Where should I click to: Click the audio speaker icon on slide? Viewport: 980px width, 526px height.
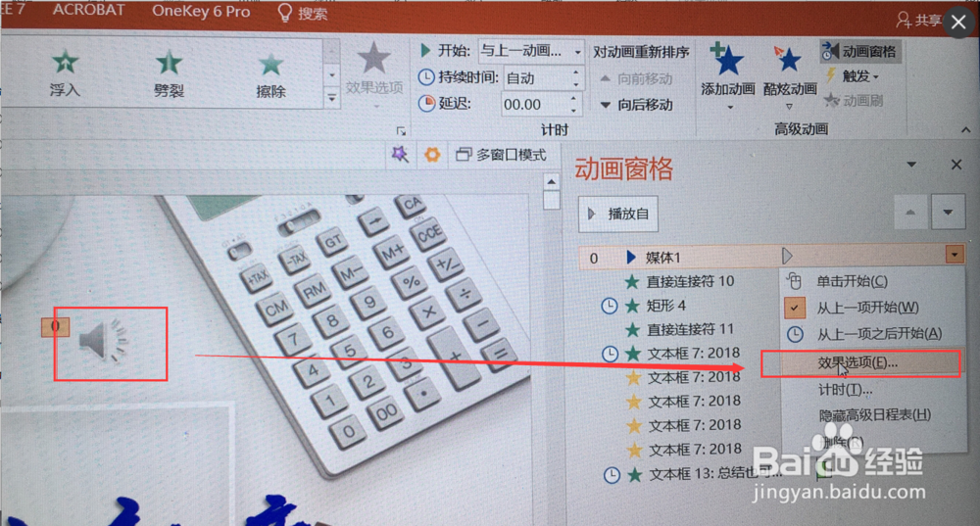[x=103, y=341]
